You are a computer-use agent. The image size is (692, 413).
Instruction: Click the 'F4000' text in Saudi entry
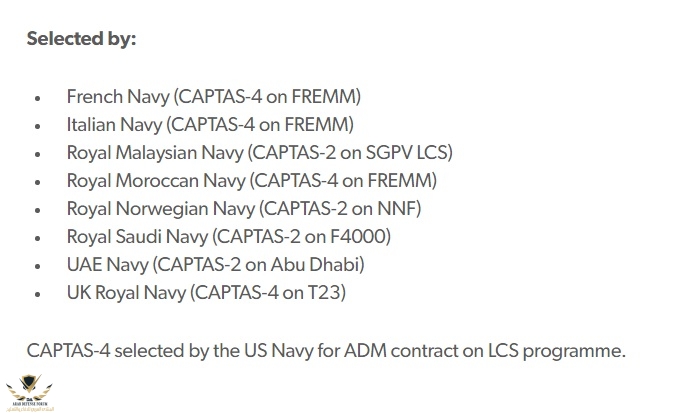point(358,237)
